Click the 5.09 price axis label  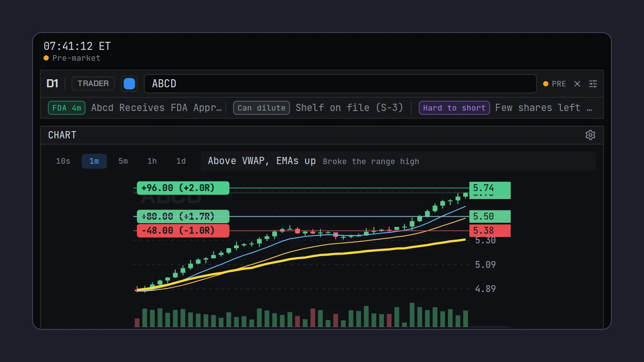[485, 265]
